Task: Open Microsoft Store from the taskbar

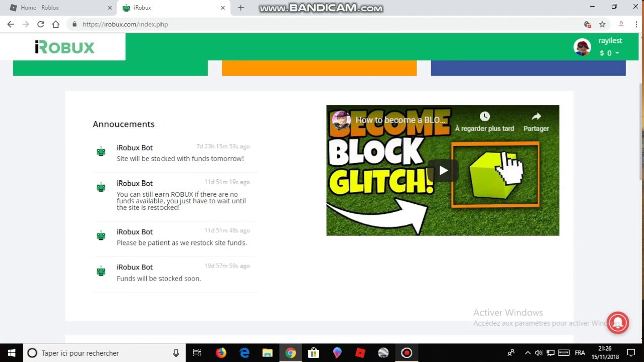Action: click(314, 353)
